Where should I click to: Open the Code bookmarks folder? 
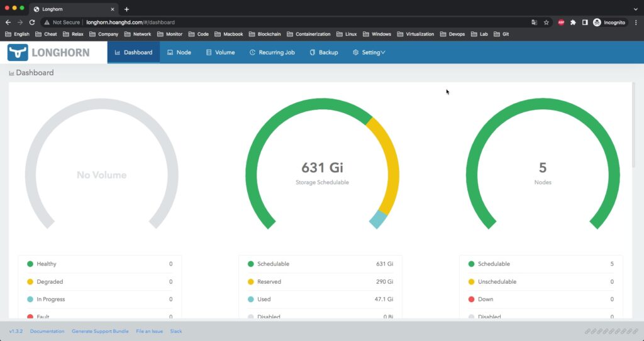198,34
